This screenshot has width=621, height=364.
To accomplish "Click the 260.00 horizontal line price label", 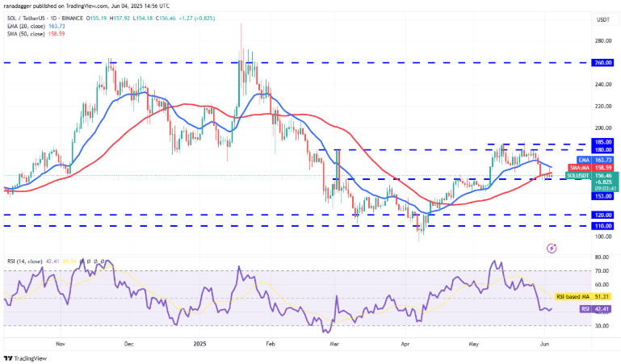I will pyautogui.click(x=602, y=62).
